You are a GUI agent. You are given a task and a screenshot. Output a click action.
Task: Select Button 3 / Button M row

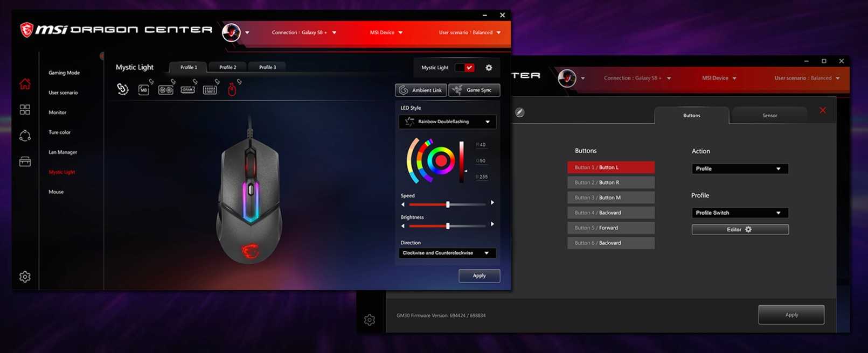coord(610,197)
